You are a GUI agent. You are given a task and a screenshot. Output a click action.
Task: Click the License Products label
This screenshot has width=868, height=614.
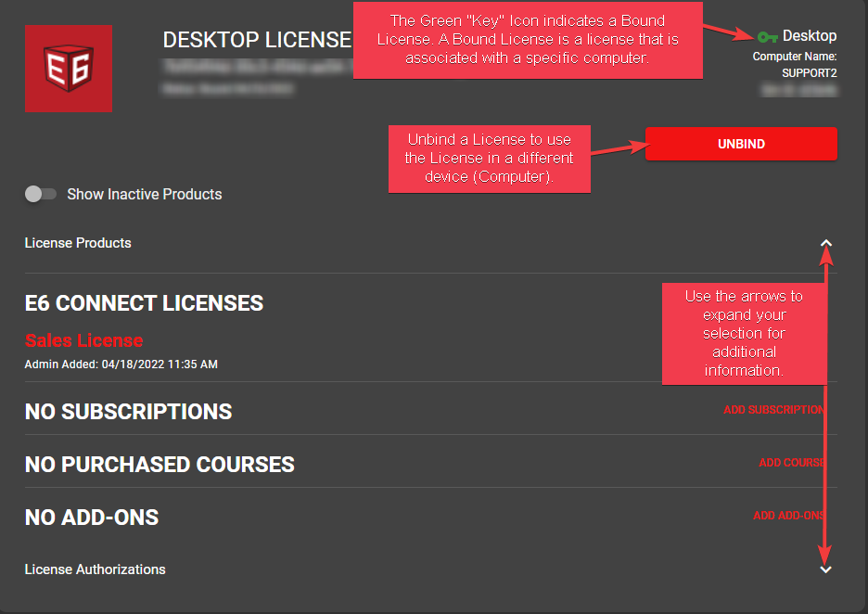78,242
